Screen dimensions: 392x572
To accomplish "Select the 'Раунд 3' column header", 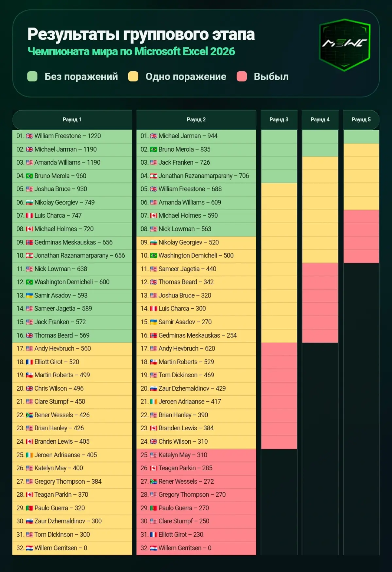I will pos(279,120).
